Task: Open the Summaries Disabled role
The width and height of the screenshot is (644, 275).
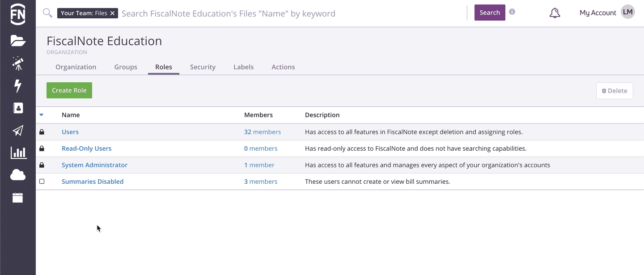Action: coord(93,182)
